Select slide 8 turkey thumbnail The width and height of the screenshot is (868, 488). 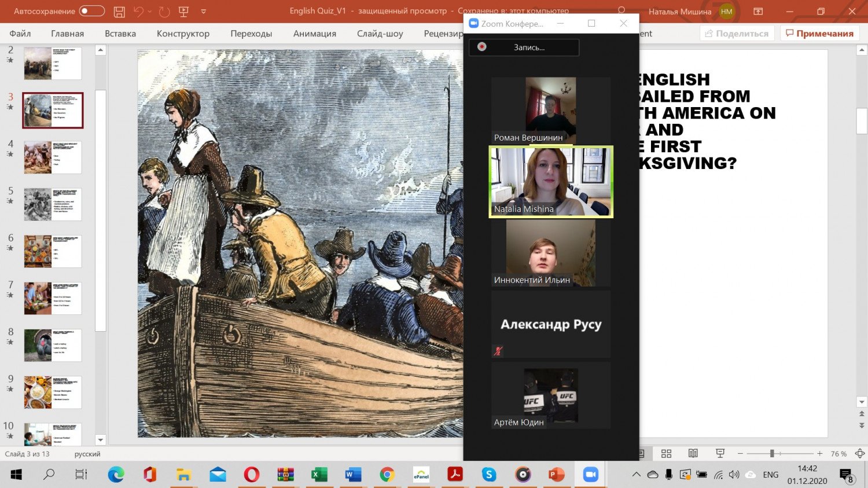tap(53, 345)
